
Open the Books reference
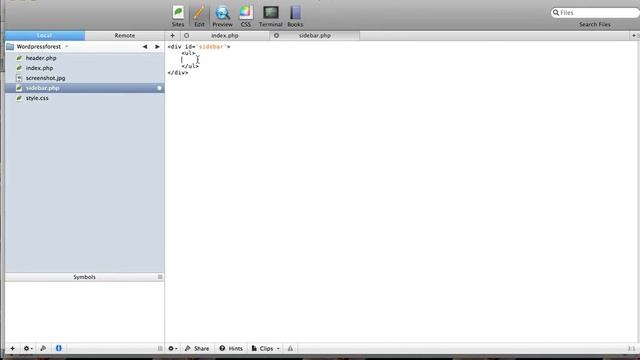(x=295, y=16)
